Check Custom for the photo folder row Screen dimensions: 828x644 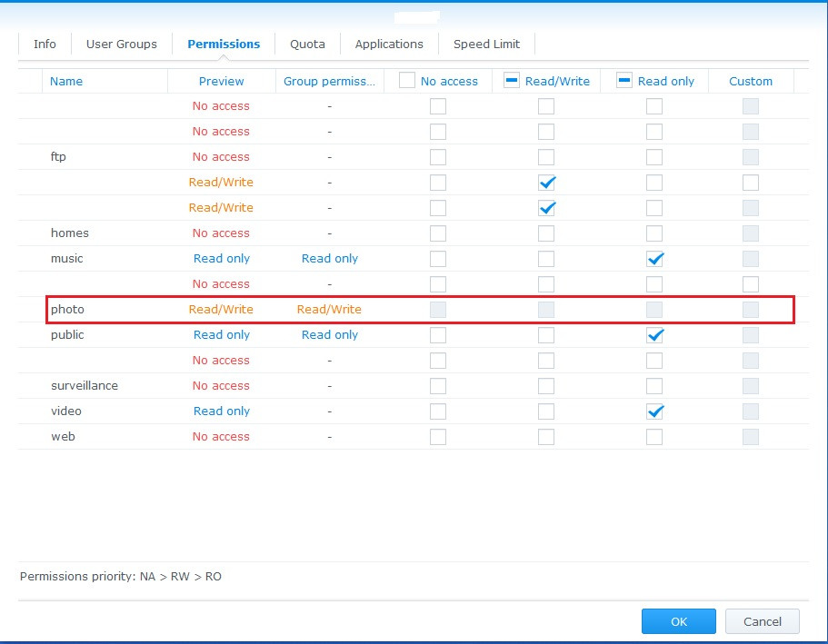(750, 309)
